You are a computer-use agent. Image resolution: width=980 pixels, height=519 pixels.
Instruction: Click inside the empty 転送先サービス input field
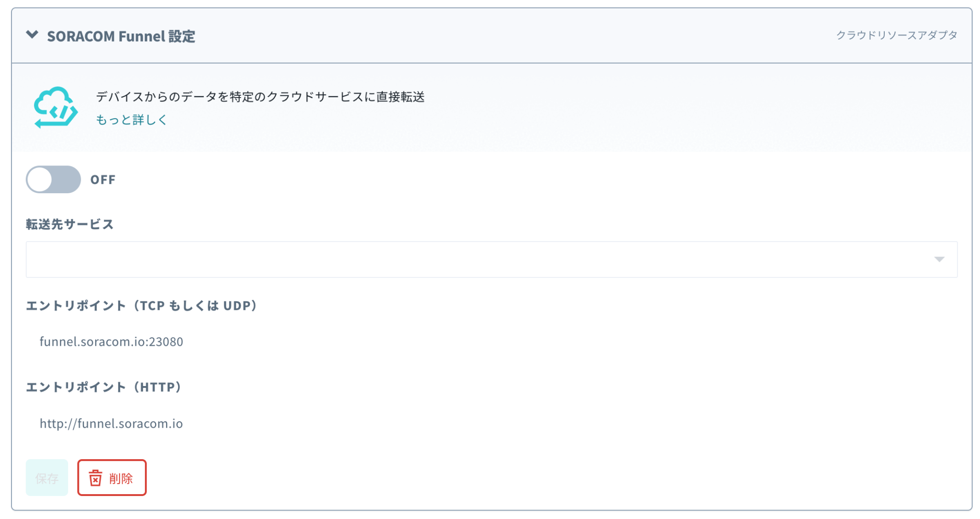383,260
